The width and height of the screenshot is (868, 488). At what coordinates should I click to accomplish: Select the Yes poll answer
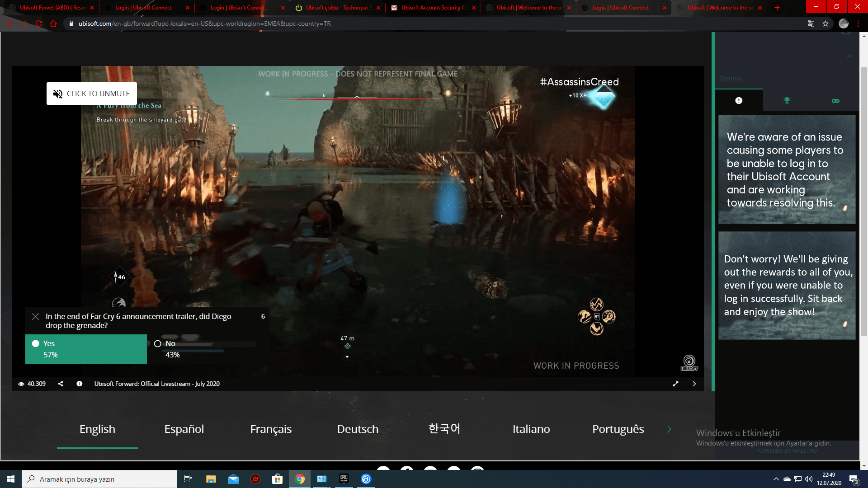click(86, 349)
